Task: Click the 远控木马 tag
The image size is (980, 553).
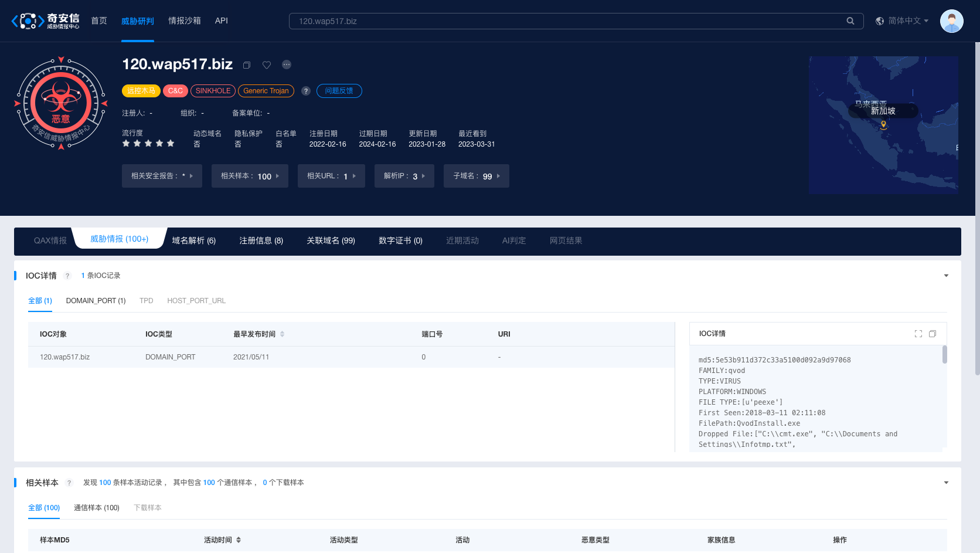Action: [141, 91]
